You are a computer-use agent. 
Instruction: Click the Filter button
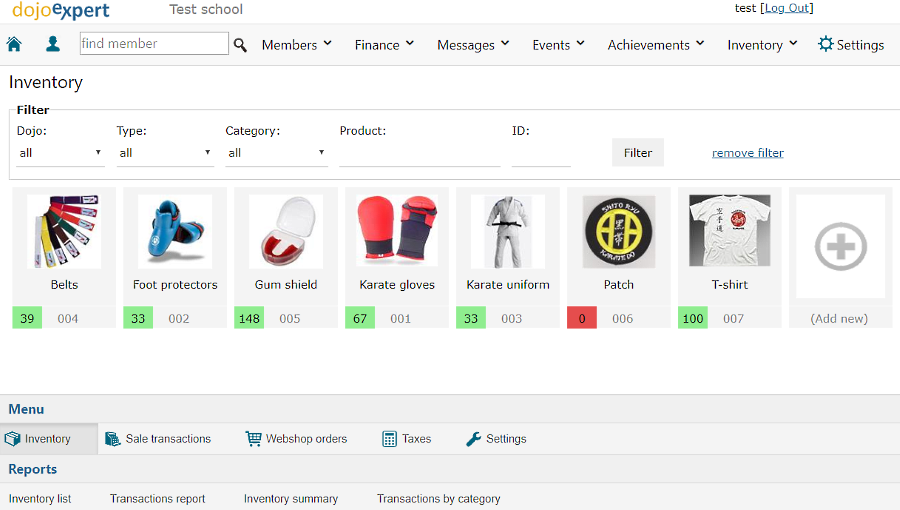pos(638,153)
